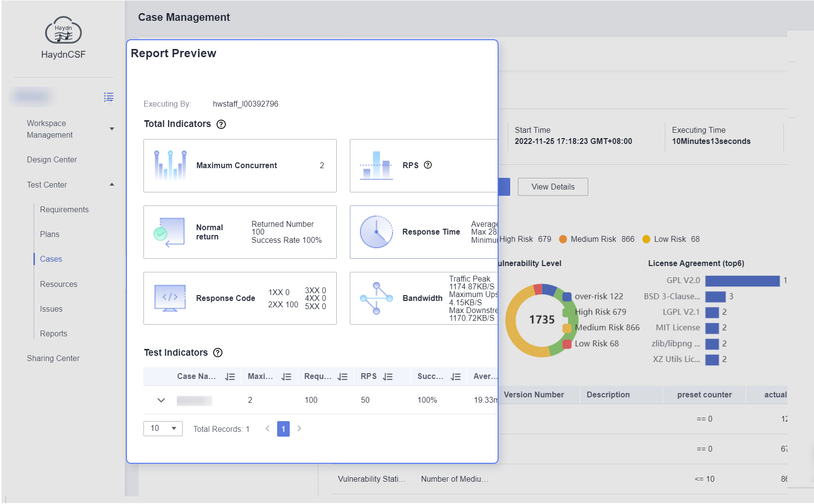
Task: Click the RPS help question icon
Action: [x=428, y=165]
